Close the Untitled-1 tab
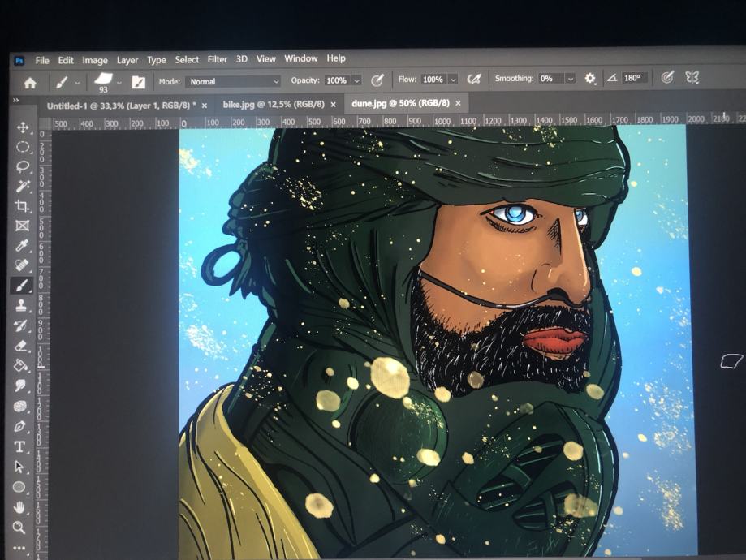This screenshot has width=746, height=560. point(205,106)
